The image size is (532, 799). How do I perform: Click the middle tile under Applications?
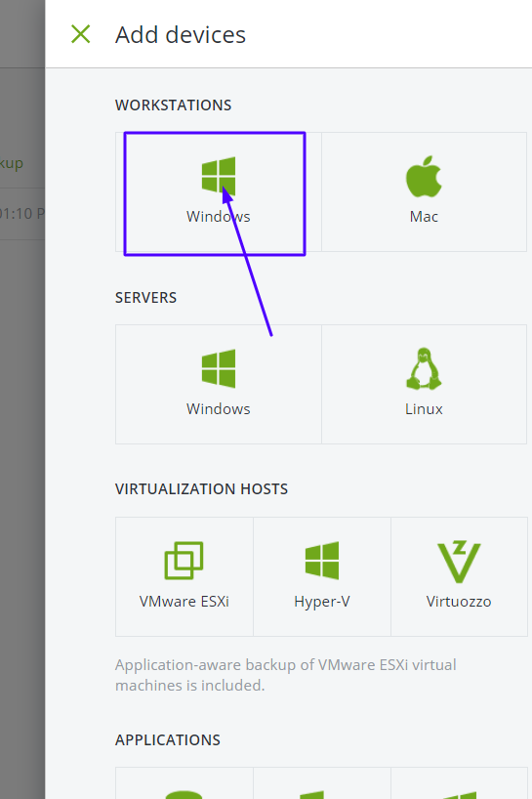coord(322,783)
